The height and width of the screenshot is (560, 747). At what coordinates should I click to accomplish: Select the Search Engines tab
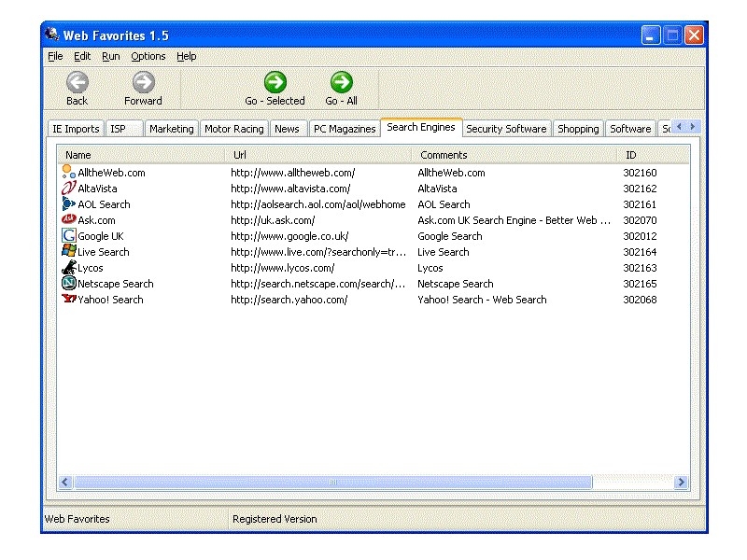[x=421, y=127]
